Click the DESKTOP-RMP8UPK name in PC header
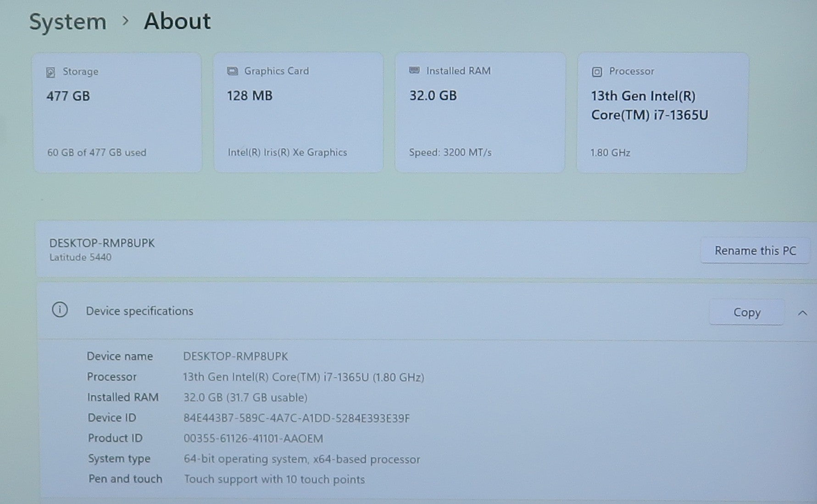Image resolution: width=817 pixels, height=504 pixels. pyautogui.click(x=102, y=243)
